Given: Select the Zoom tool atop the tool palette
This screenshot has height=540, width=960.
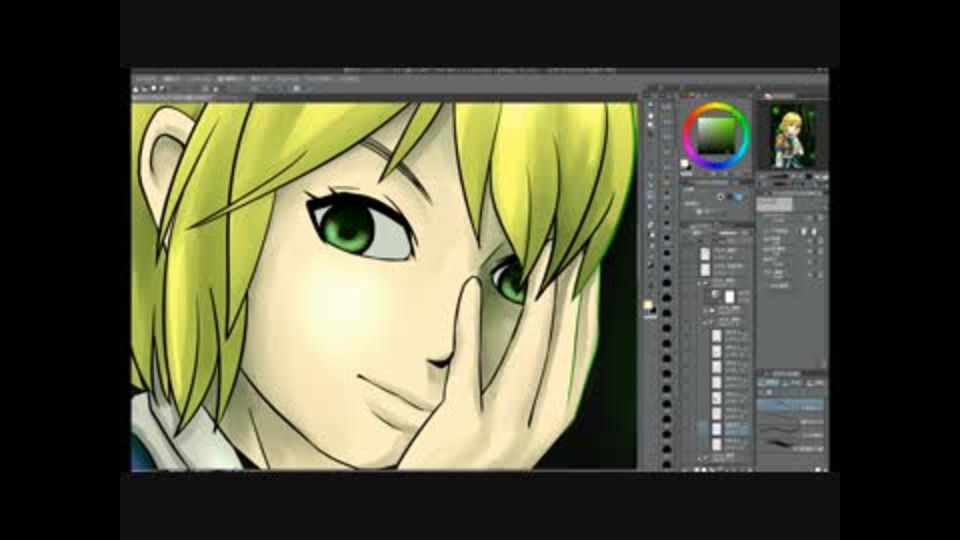Looking at the screenshot, I should point(650,104).
